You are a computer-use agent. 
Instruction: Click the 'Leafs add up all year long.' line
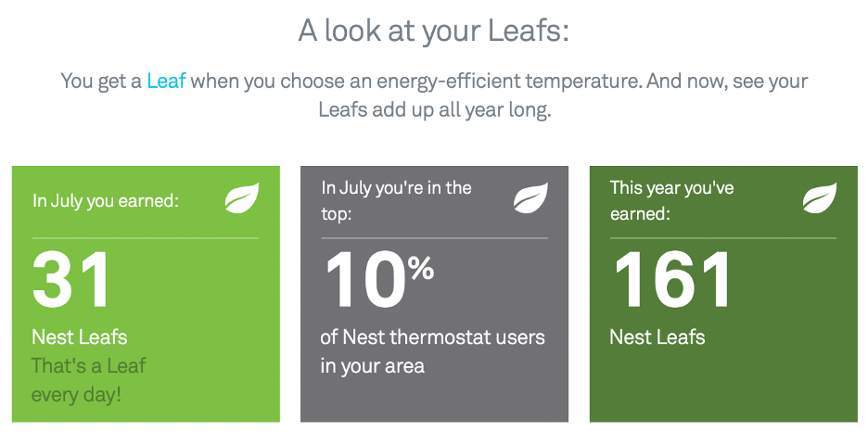(434, 109)
